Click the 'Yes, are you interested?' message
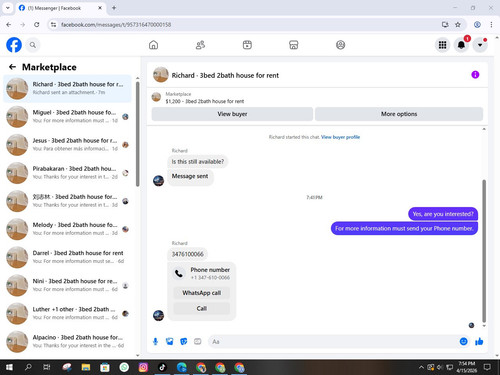This screenshot has width=500, height=375. [x=443, y=214]
